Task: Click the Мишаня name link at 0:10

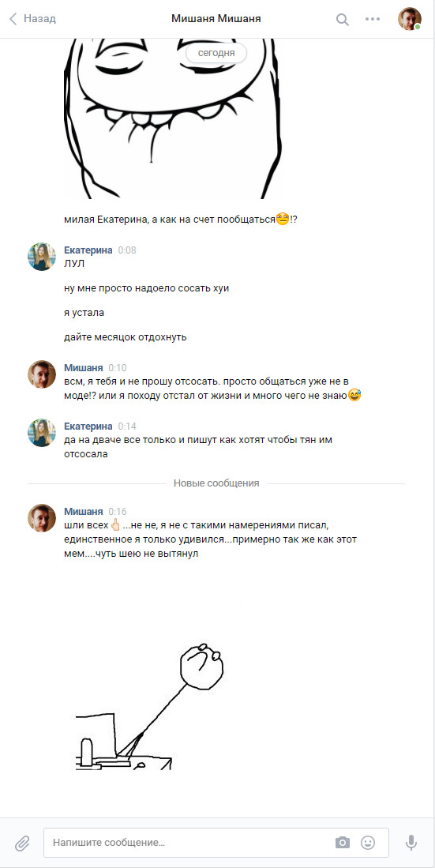Action: 84,367
